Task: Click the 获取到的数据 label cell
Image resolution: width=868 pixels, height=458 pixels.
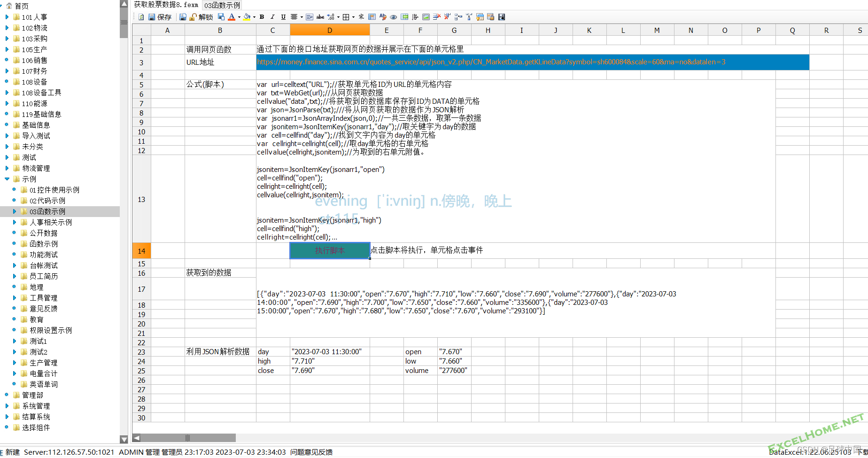Action: pos(220,272)
